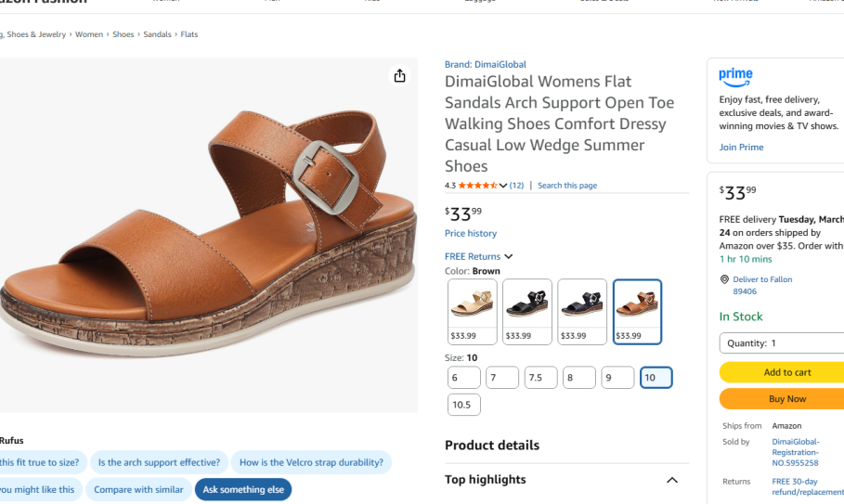Click the Sandals breadcrumb
Viewport: 844px width, 504px height.
[x=157, y=34]
